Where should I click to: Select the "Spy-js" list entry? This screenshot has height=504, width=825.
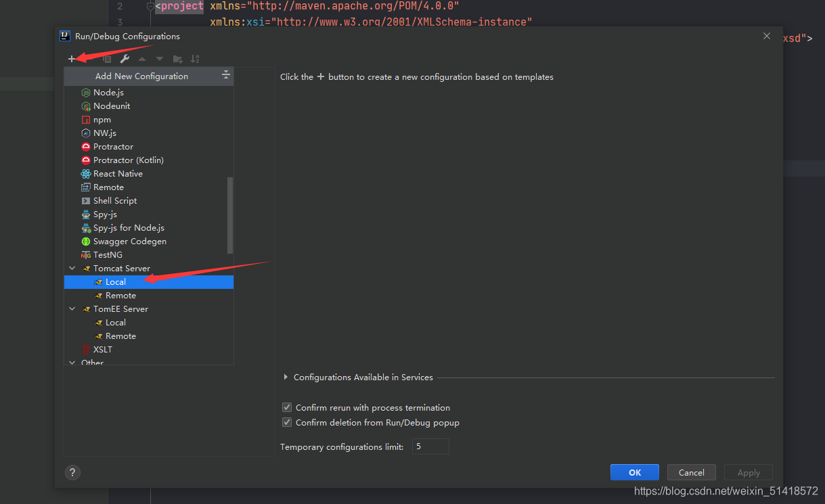pos(149,214)
